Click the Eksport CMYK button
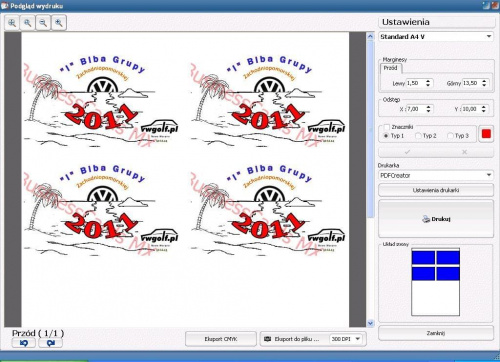Image resolution: width=500 pixels, height=362 pixels. [x=221, y=339]
